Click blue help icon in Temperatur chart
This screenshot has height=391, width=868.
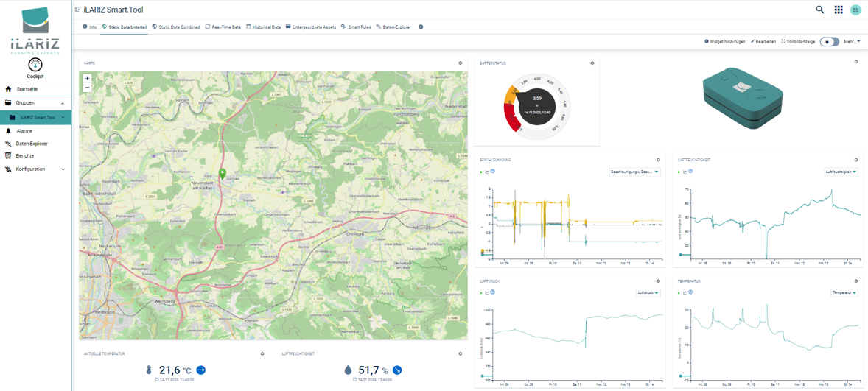click(x=691, y=292)
